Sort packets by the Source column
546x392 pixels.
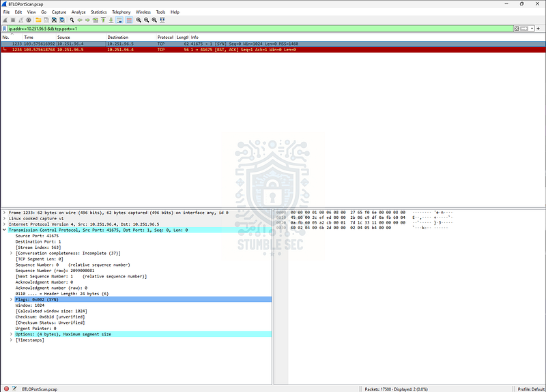tap(81, 37)
